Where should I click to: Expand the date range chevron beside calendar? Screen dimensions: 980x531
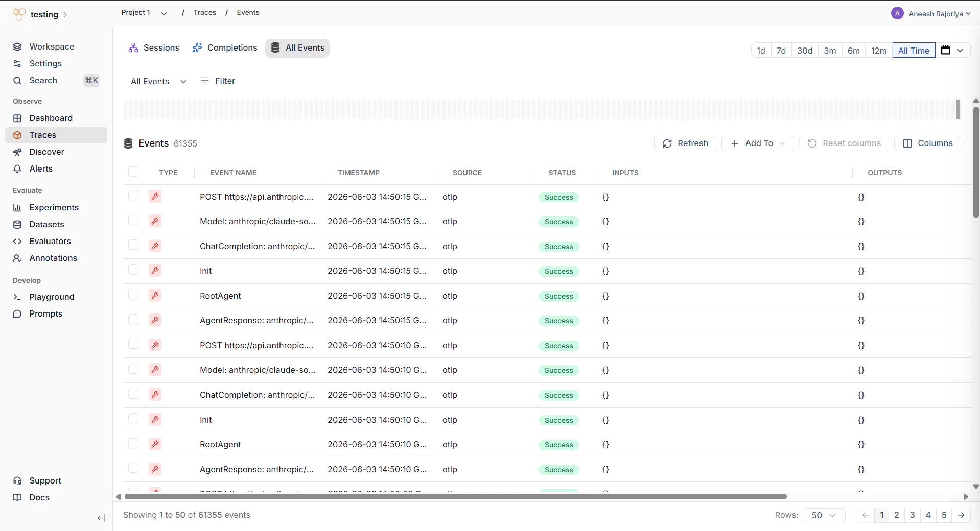960,50
